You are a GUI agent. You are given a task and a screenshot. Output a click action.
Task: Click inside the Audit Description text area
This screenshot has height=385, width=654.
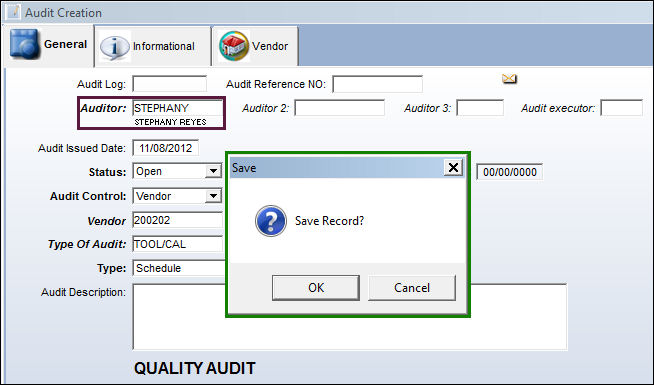pyautogui.click(x=350, y=317)
